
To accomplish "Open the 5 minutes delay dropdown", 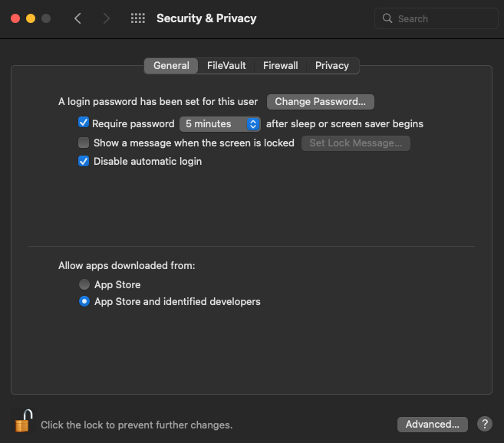I will pyautogui.click(x=220, y=124).
